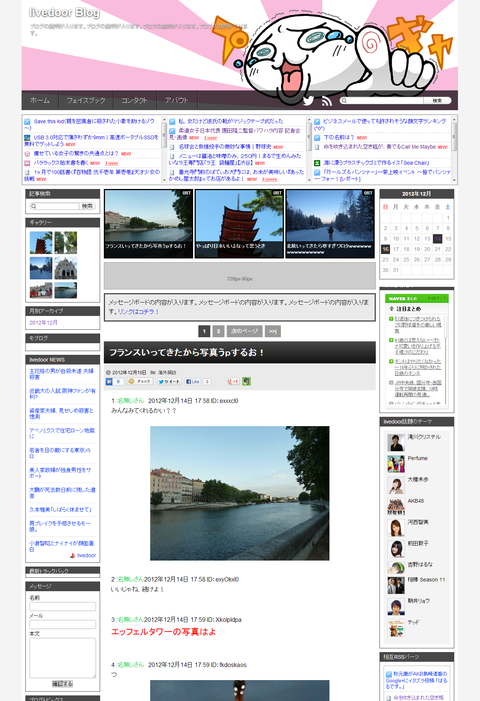Viewport: 480px width, 701px height.
Task: Jump to last page with >>| button
Action: [x=273, y=331]
